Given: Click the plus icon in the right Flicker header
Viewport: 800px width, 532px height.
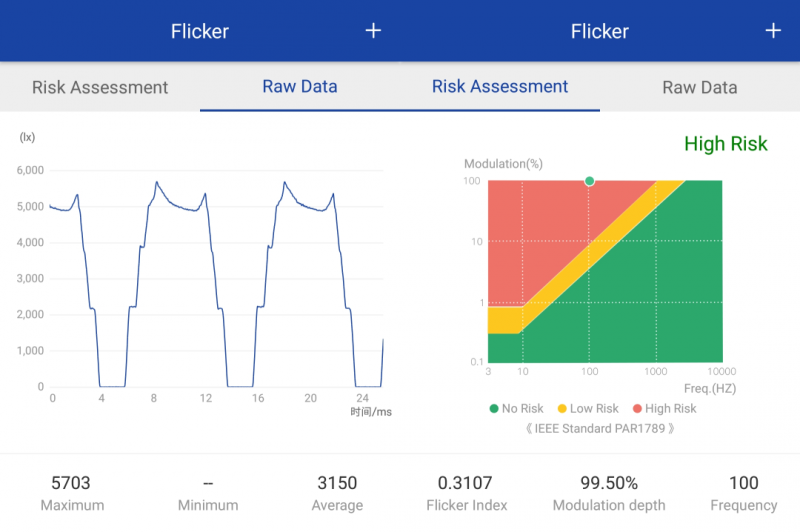Looking at the screenshot, I should tap(773, 31).
